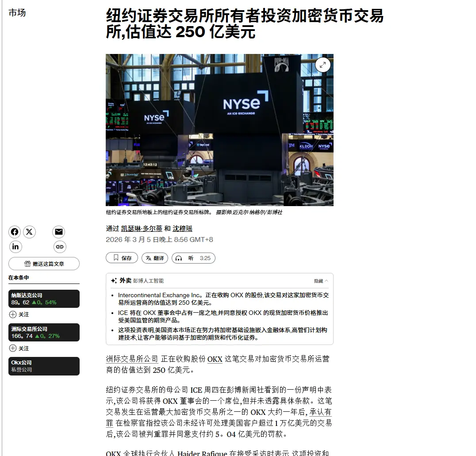Click the 赠送这篇文章 gift button
The image size is (476, 456).
44,264
